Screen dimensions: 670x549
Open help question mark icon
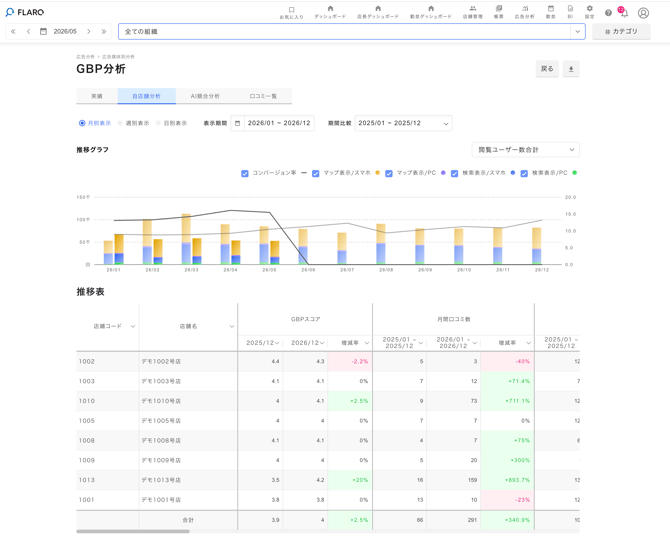pos(608,13)
